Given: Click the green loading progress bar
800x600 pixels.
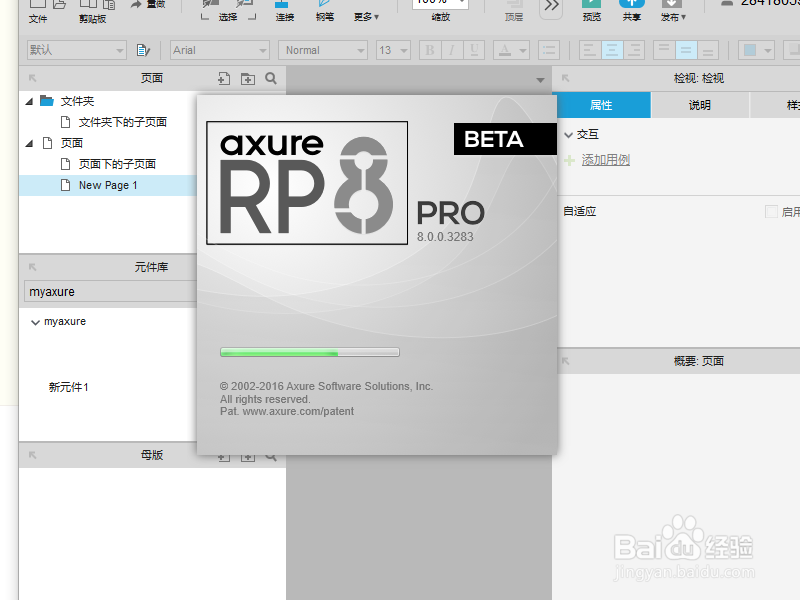Looking at the screenshot, I should coord(310,352).
